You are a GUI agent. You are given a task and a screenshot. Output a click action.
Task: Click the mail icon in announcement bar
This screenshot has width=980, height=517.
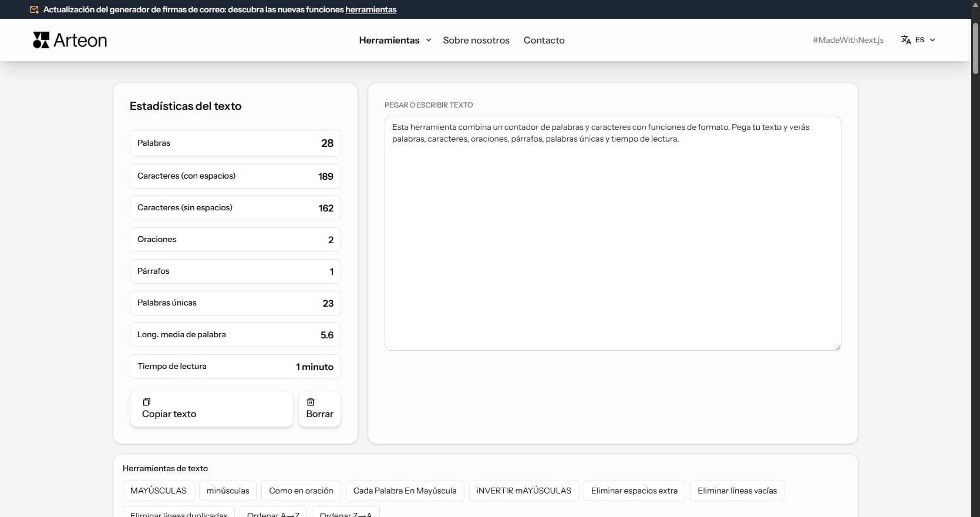tap(35, 9)
